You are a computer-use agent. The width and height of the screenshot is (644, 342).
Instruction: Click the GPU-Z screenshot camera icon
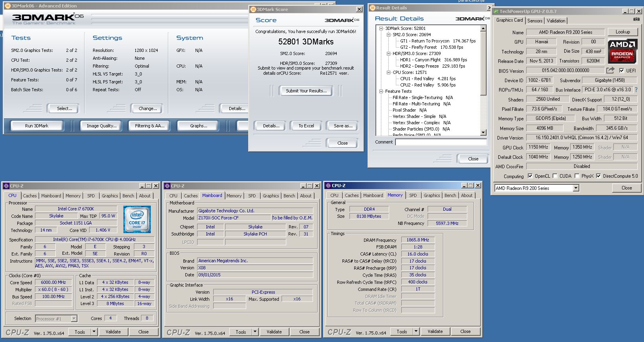[637, 19]
